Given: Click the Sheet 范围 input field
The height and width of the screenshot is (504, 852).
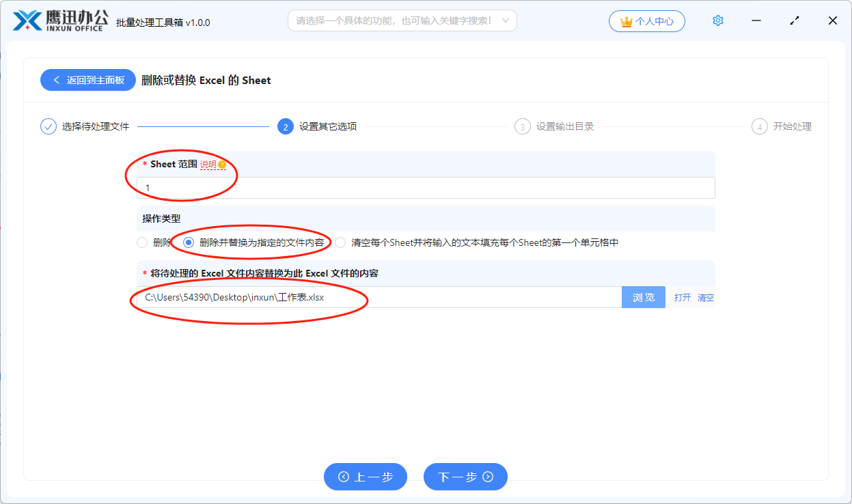Looking at the screenshot, I should tap(426, 188).
